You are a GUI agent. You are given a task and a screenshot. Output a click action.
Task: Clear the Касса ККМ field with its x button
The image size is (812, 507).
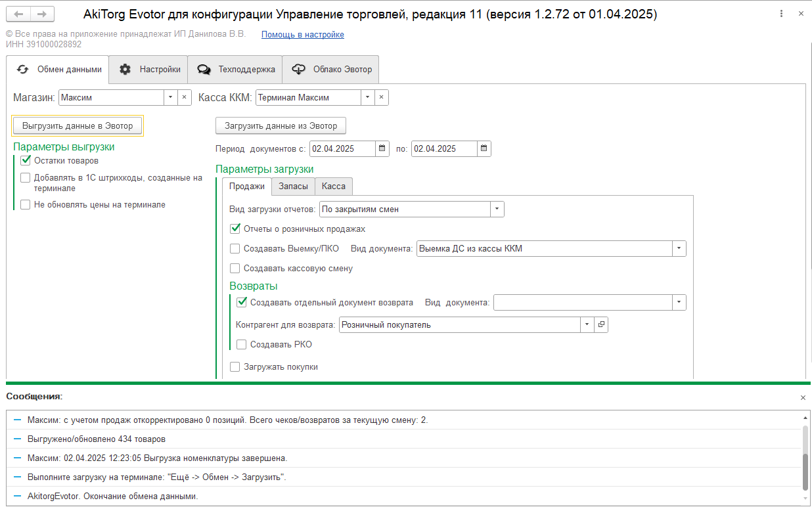tap(382, 97)
